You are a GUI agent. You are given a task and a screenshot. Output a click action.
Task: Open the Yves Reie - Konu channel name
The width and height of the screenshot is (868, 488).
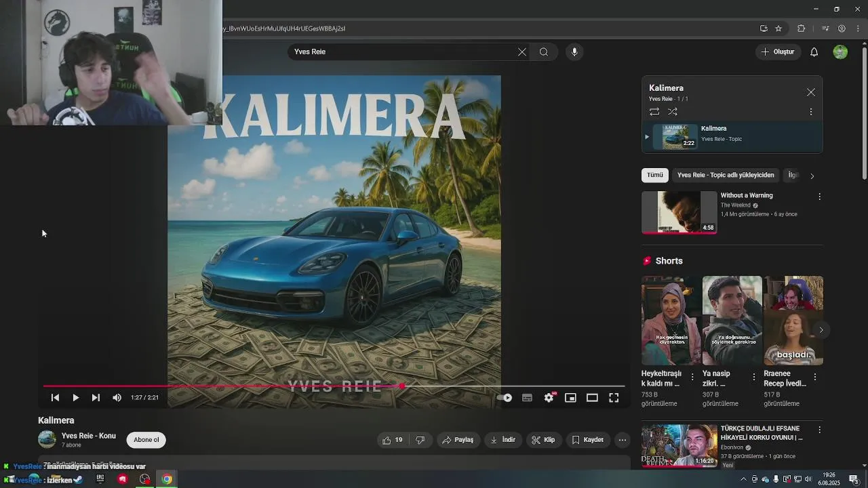[x=89, y=436]
